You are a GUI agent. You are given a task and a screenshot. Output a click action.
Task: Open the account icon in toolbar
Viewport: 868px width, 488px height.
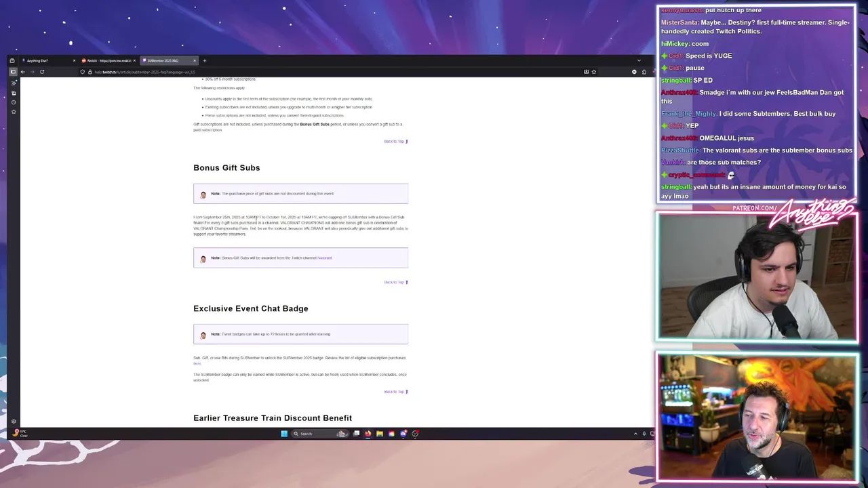pyautogui.click(x=635, y=72)
